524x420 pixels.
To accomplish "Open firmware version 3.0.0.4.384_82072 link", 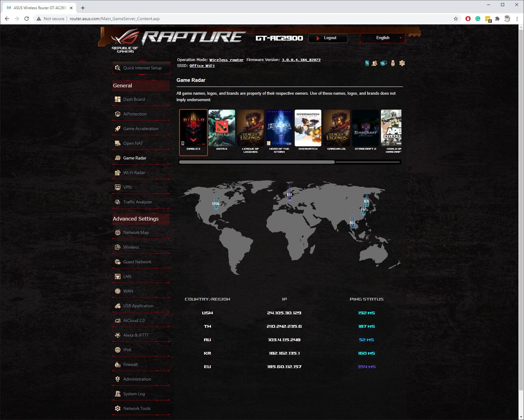I will [301, 60].
